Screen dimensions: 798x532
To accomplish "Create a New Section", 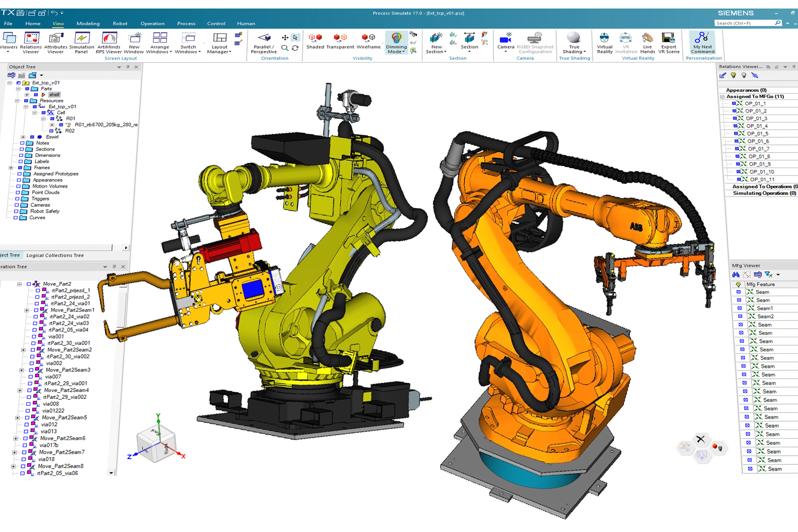I will (437, 43).
